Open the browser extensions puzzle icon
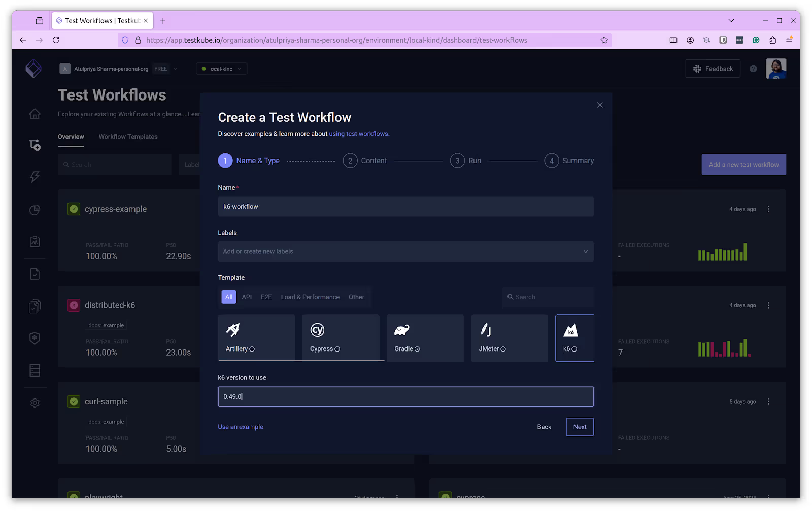Screen dimensions: 812x511 pyautogui.click(x=772, y=40)
